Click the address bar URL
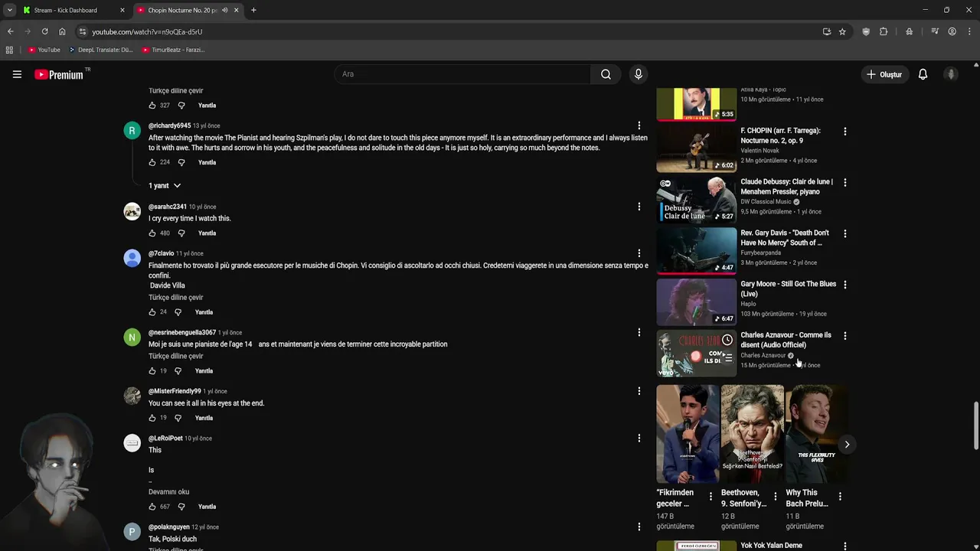Viewport: 980px width, 551px height. (x=147, y=32)
